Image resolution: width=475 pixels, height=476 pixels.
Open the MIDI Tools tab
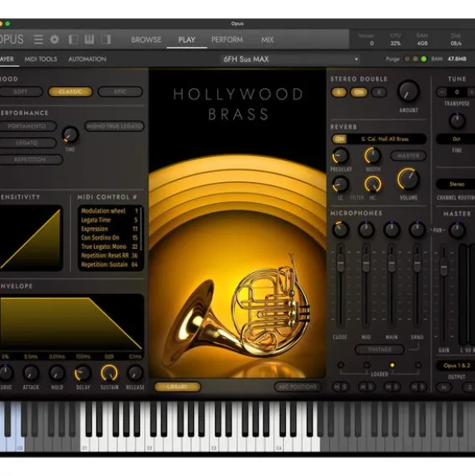point(41,59)
